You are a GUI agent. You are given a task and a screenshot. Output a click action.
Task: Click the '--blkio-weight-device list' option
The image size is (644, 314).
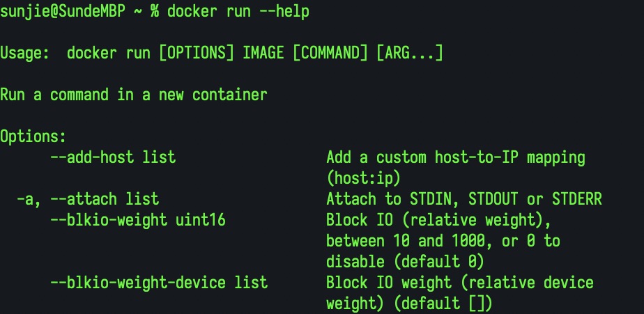[159, 283]
